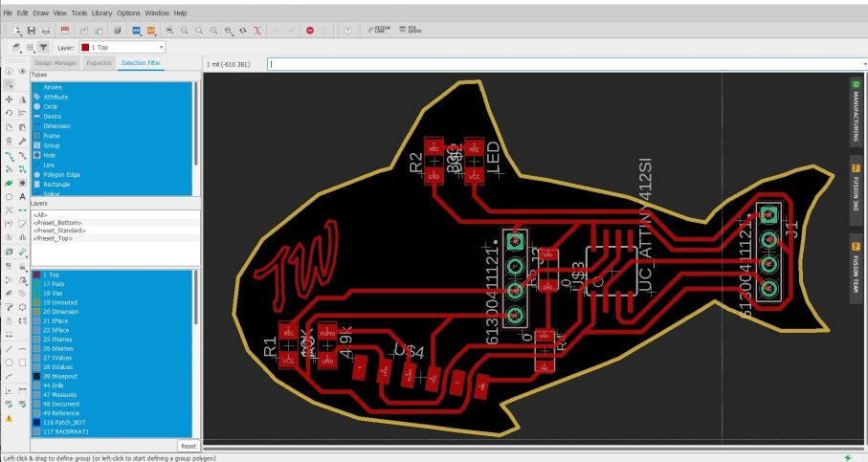Viewport: 868px width, 462px height.
Task: Click the 20 Dimension layer color swatch
Action: click(x=36, y=311)
